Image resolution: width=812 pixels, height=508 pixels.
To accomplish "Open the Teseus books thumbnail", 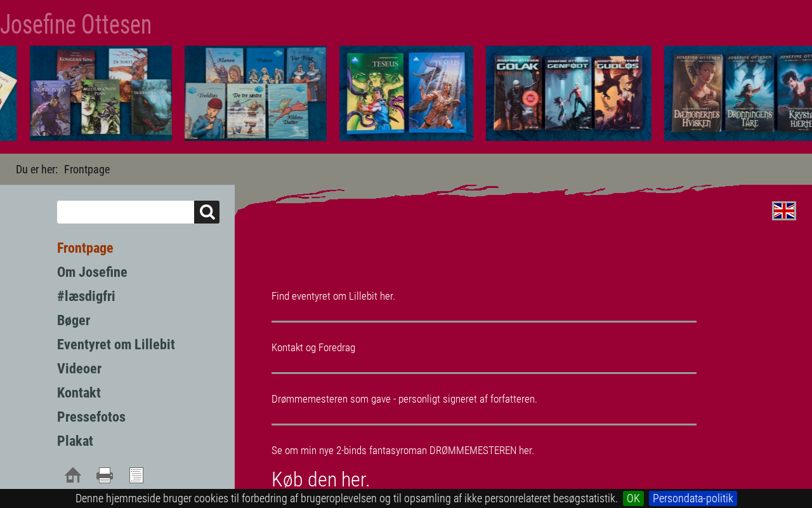I will click(406, 93).
